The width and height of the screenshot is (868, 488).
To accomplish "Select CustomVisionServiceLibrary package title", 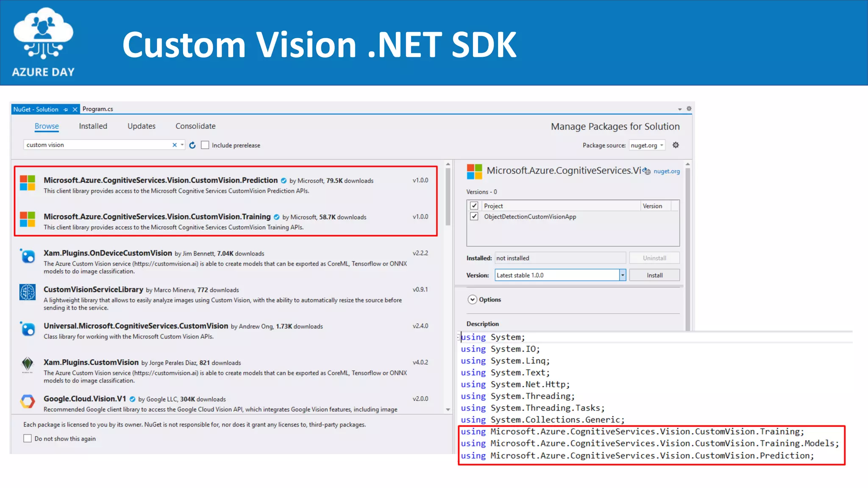I will pyautogui.click(x=93, y=289).
